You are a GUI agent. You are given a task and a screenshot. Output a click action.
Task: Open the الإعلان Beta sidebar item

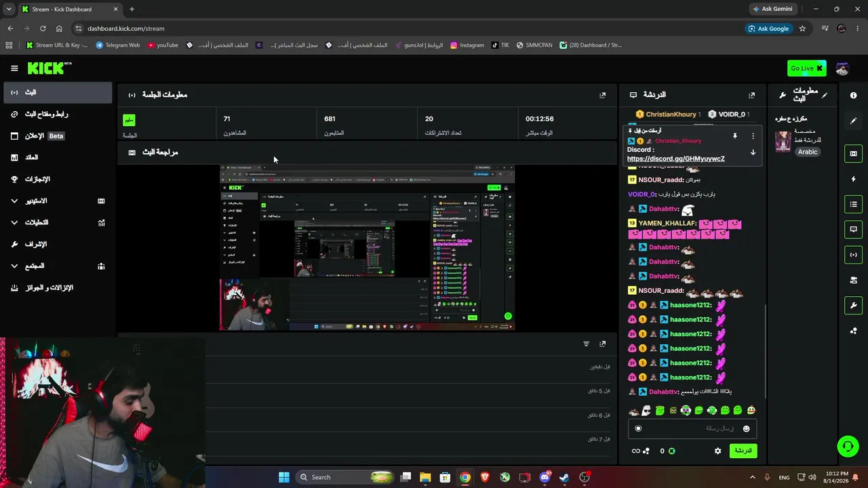point(58,136)
